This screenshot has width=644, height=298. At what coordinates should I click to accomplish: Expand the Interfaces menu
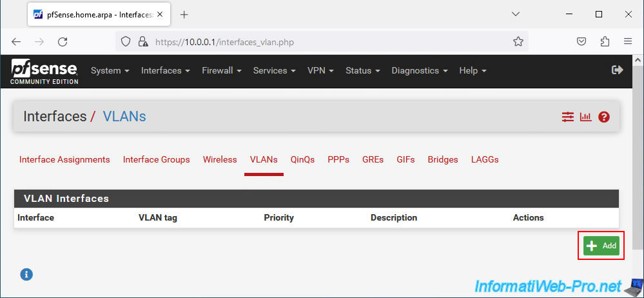pyautogui.click(x=166, y=71)
